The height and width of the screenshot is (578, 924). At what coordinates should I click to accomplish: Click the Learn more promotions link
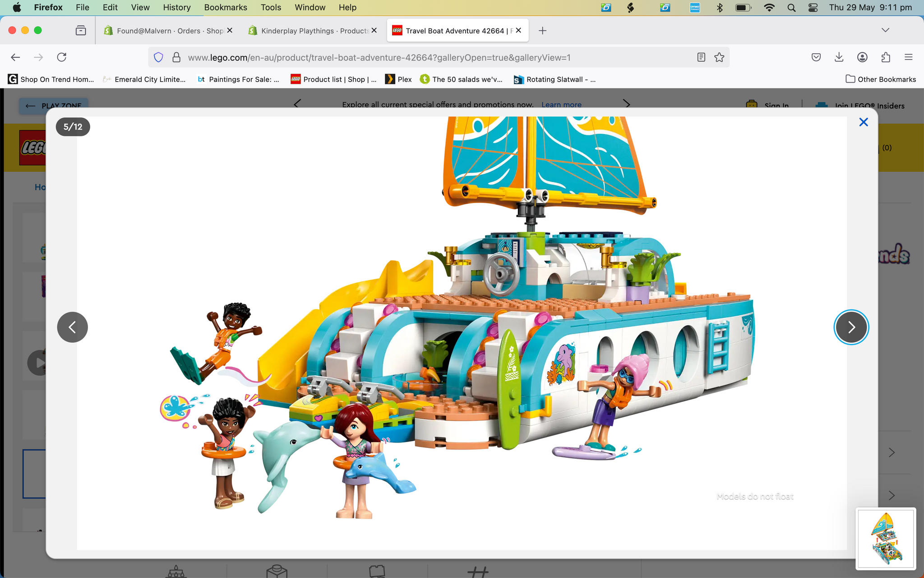pyautogui.click(x=561, y=104)
